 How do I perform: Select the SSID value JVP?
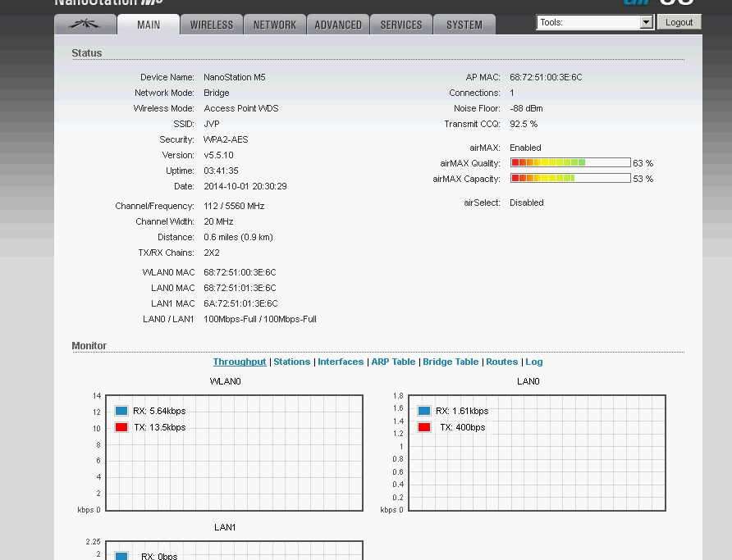click(x=212, y=124)
